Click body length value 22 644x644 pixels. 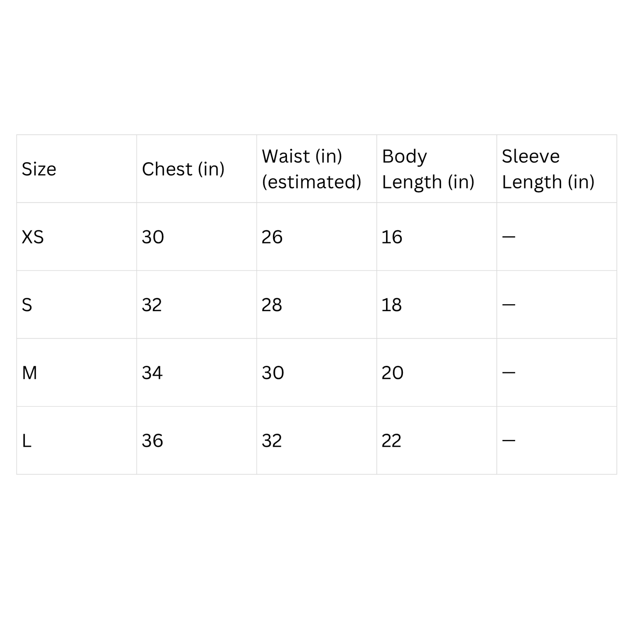[392, 441]
